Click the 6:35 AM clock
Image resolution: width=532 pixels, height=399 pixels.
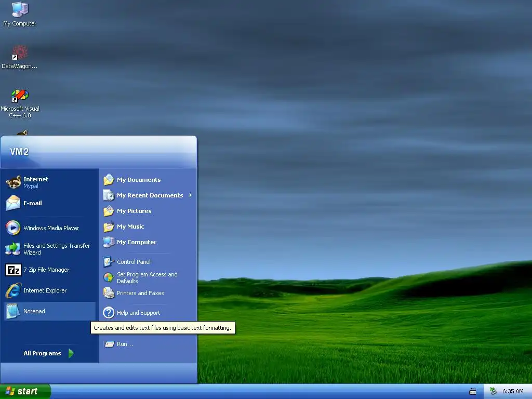click(513, 391)
